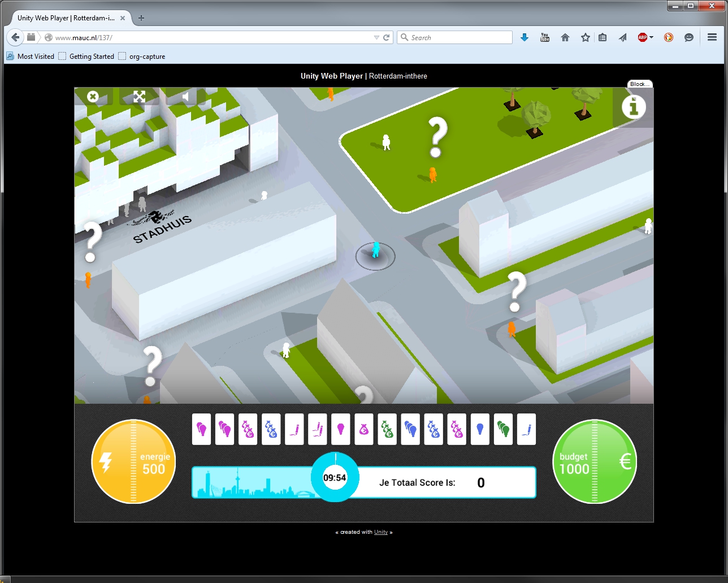Image resolution: width=728 pixels, height=583 pixels.
Task: Open the game info panel icon
Action: (634, 106)
